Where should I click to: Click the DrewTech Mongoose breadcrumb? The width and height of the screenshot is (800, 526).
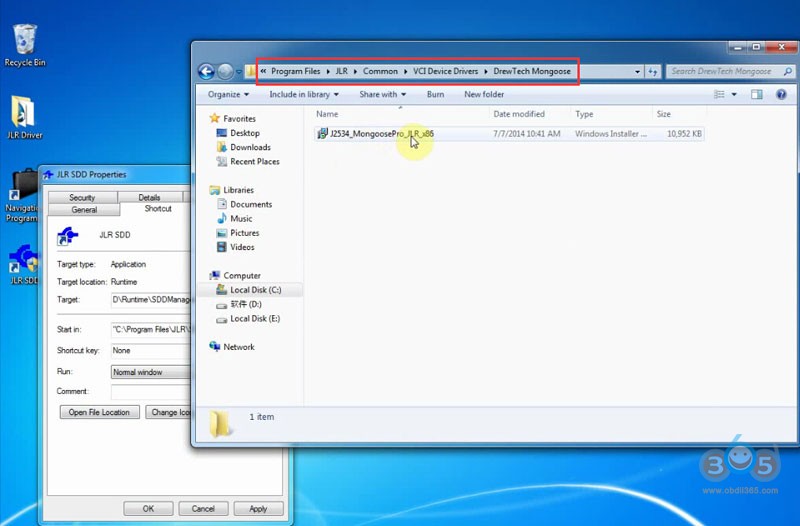point(532,71)
